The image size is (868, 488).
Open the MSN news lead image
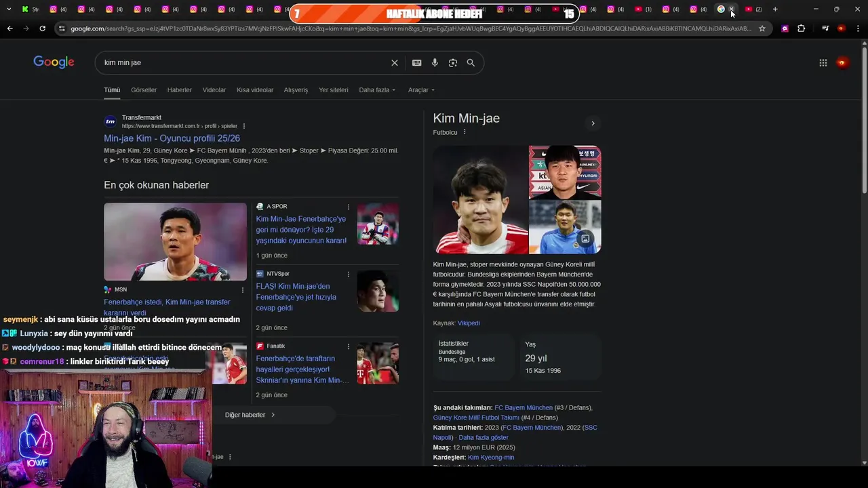(x=175, y=242)
